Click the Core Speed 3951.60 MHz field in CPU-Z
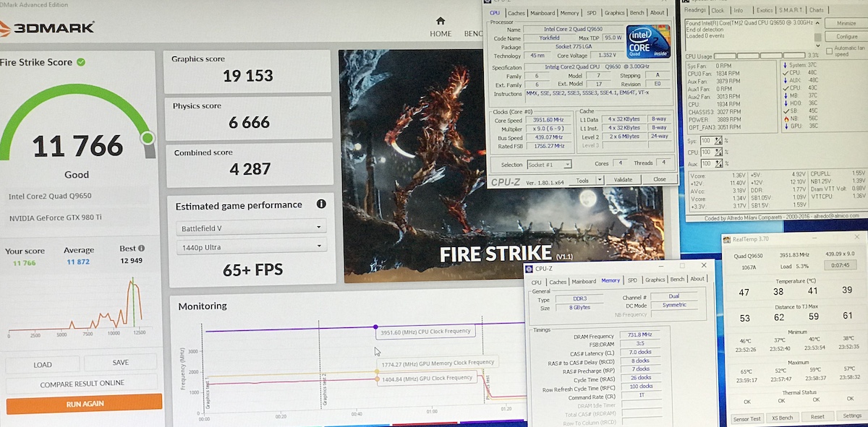The image size is (868, 427). [x=548, y=120]
